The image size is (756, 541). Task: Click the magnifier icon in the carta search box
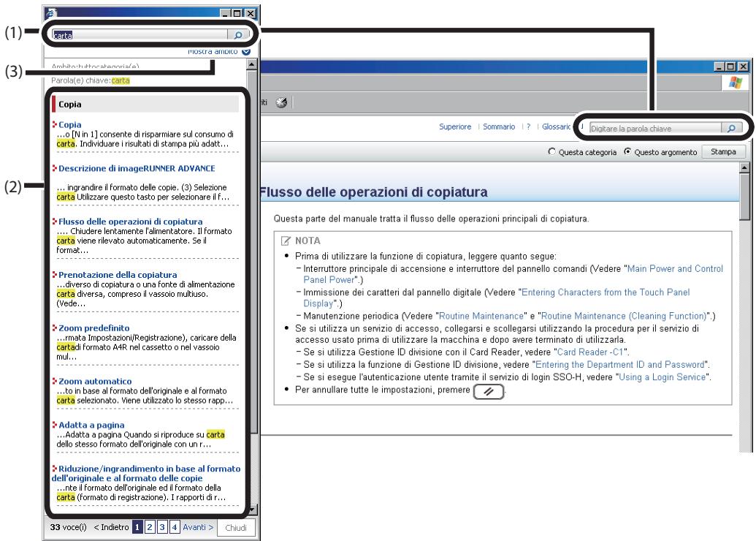(x=239, y=34)
